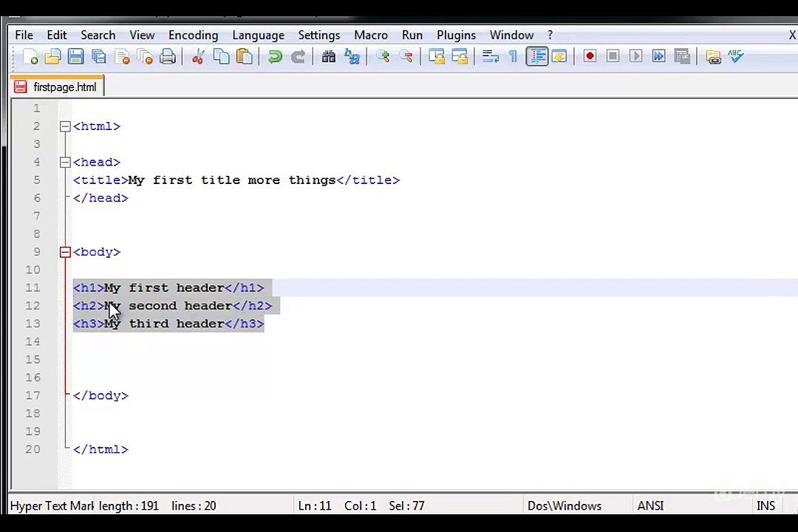Click the Synchronize Vertical Scrolling icon

pyautogui.click(x=436, y=56)
